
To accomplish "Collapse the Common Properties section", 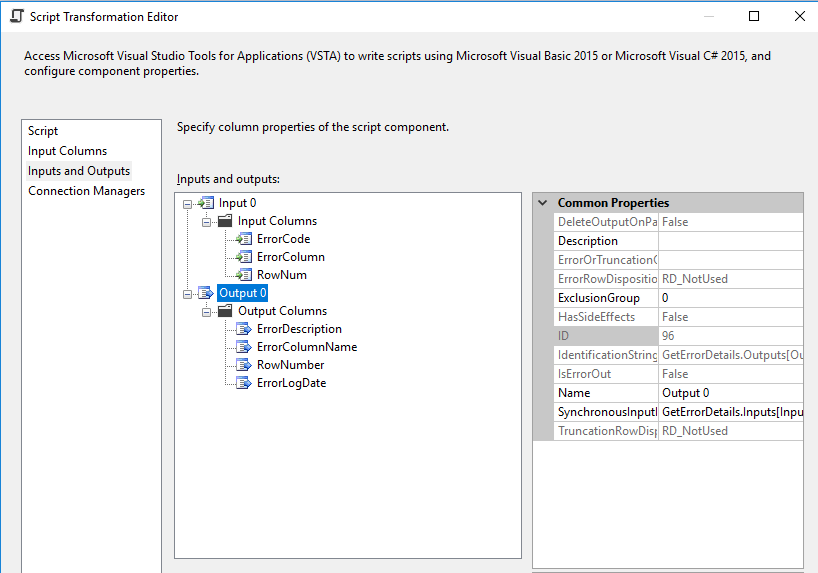I will point(543,202).
